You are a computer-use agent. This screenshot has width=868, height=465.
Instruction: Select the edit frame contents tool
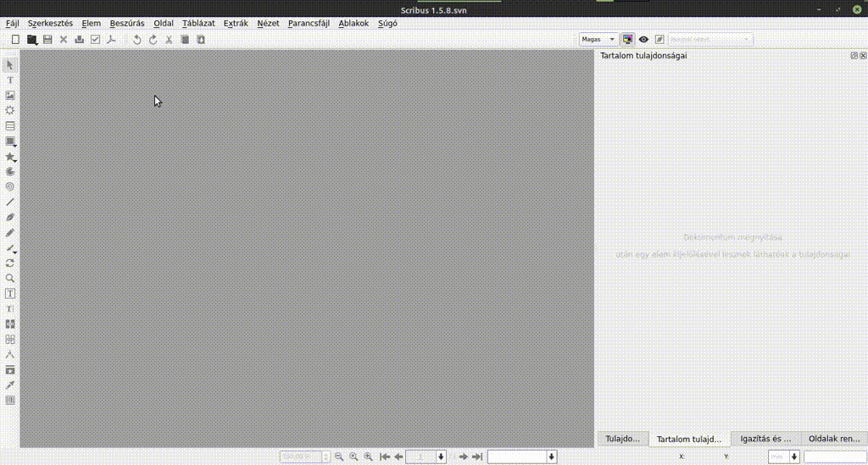10,294
